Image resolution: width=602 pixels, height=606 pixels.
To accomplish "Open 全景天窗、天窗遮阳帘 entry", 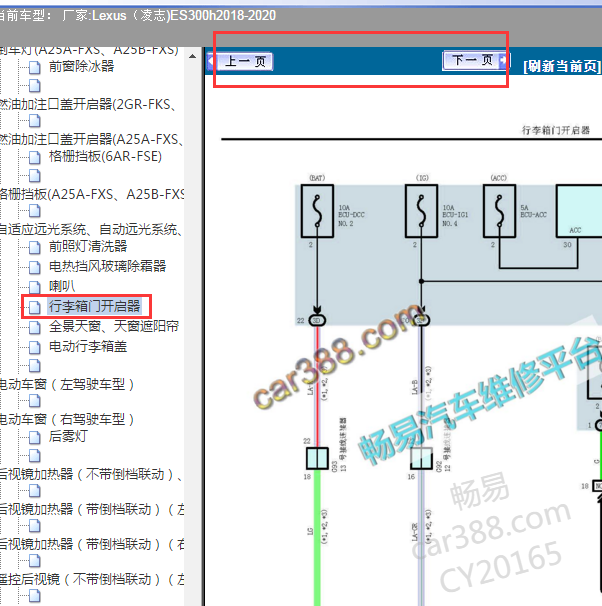I will pyautogui.click(x=114, y=327).
